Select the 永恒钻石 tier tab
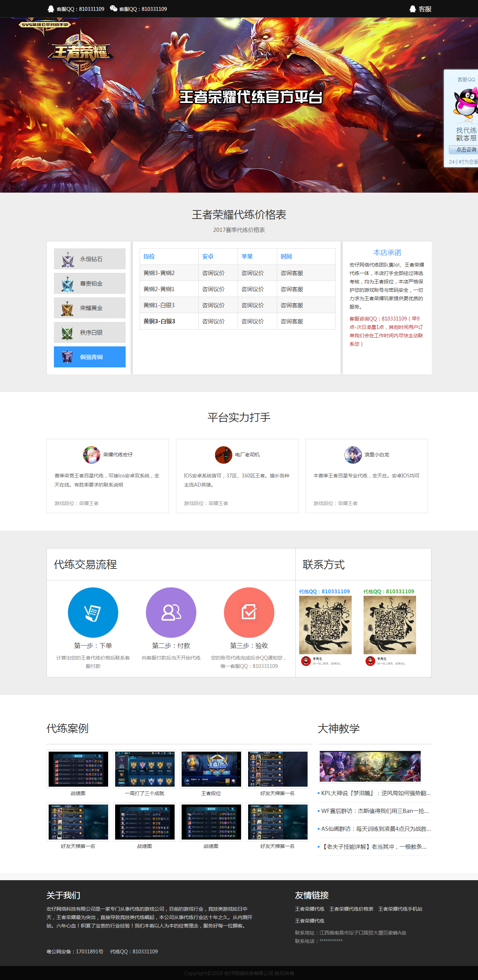The width and height of the screenshot is (478, 980). coord(90,259)
